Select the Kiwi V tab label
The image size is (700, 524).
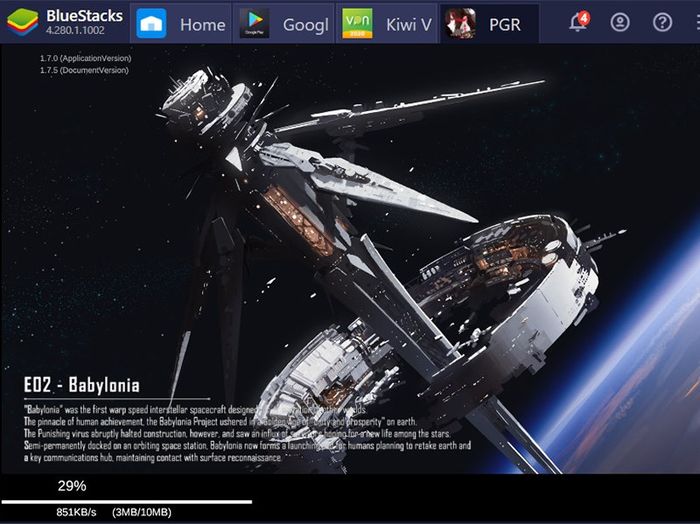(x=408, y=24)
